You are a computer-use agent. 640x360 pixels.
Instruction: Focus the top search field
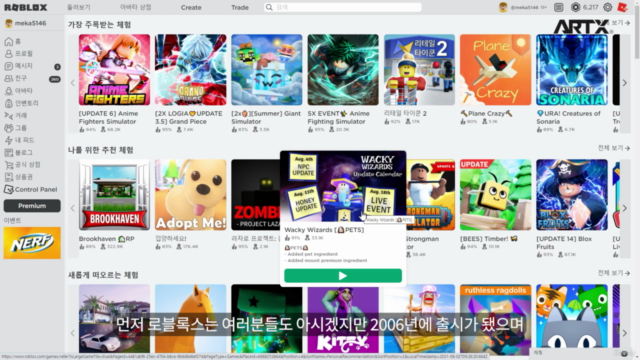click(343, 7)
